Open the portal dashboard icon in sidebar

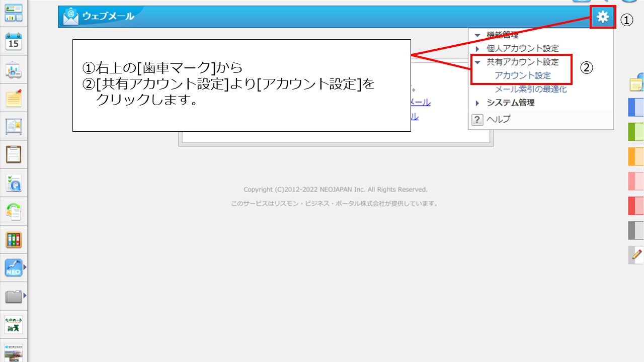[x=14, y=13]
